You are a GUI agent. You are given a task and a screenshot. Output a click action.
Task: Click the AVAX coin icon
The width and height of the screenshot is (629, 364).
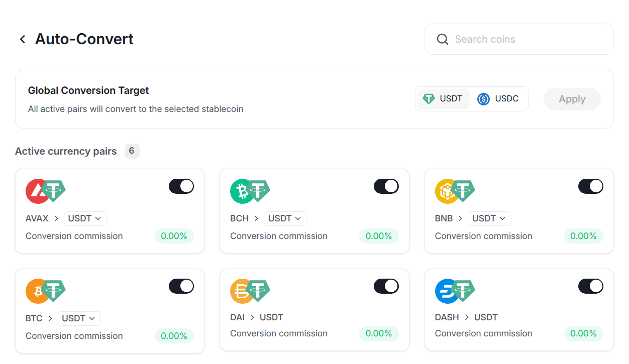(x=36, y=191)
